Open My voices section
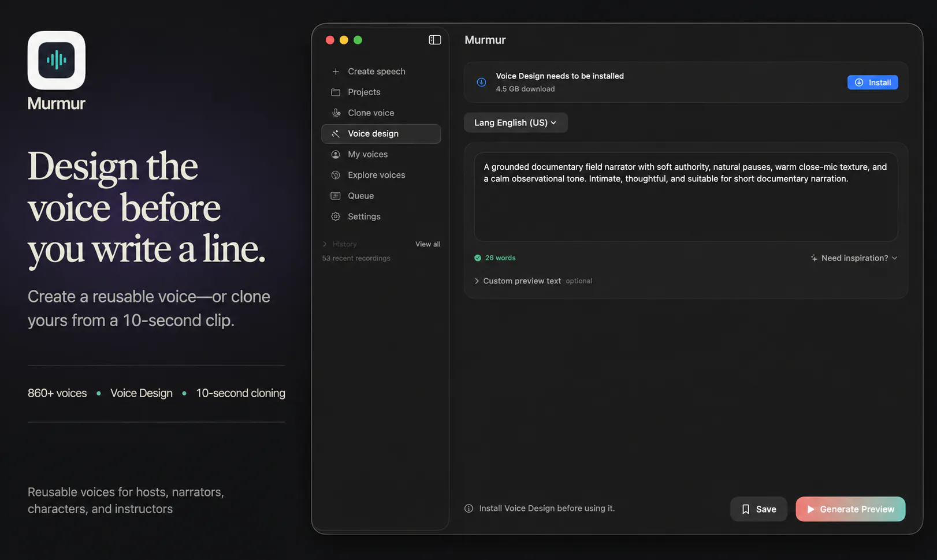 (x=381, y=155)
